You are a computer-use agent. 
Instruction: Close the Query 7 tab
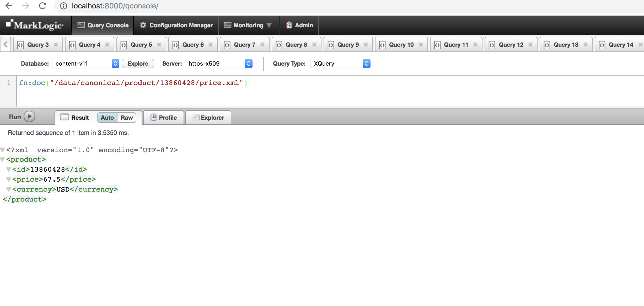click(x=262, y=45)
